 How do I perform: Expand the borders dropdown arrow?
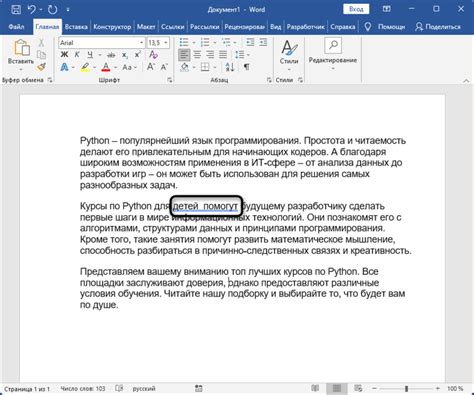coord(215,67)
